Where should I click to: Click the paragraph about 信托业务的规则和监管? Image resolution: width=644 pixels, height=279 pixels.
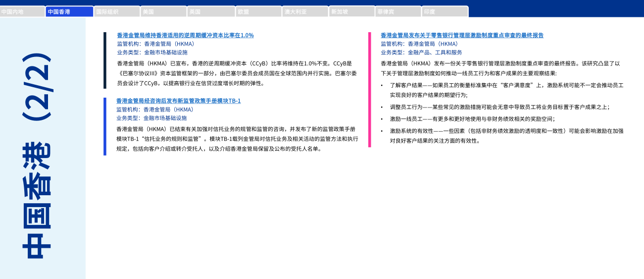point(237,139)
